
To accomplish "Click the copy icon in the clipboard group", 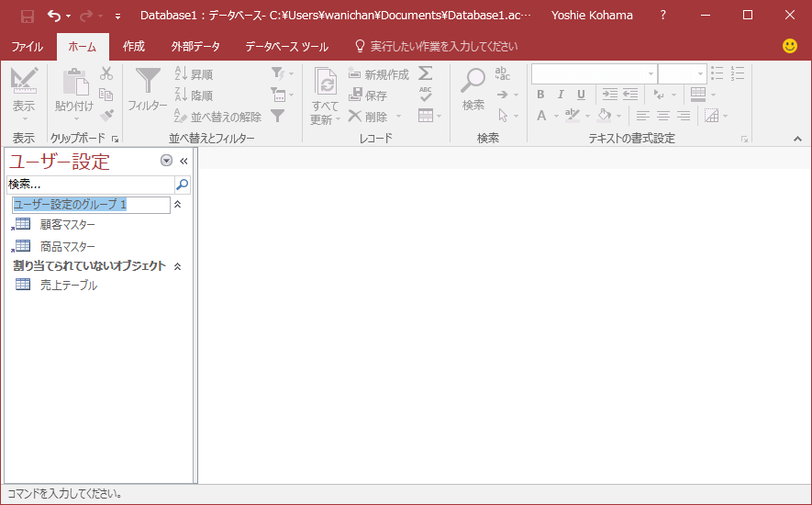I will (x=106, y=95).
